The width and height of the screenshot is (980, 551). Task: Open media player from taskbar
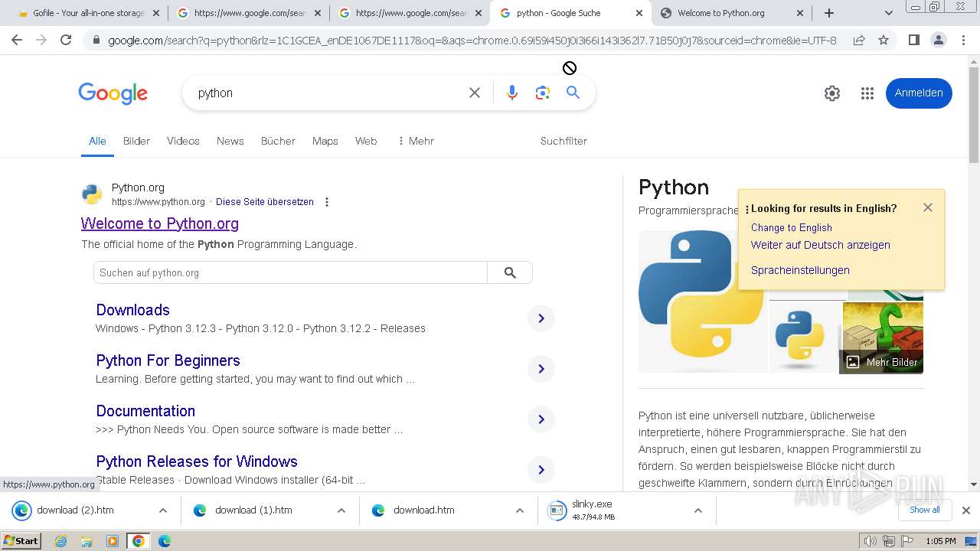coord(113,541)
